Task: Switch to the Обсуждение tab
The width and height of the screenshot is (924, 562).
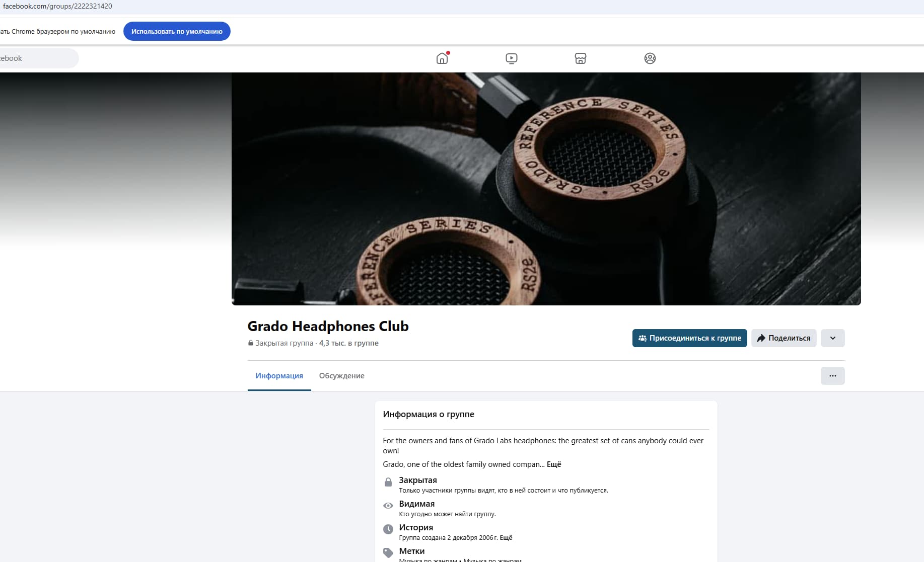Action: tap(341, 376)
